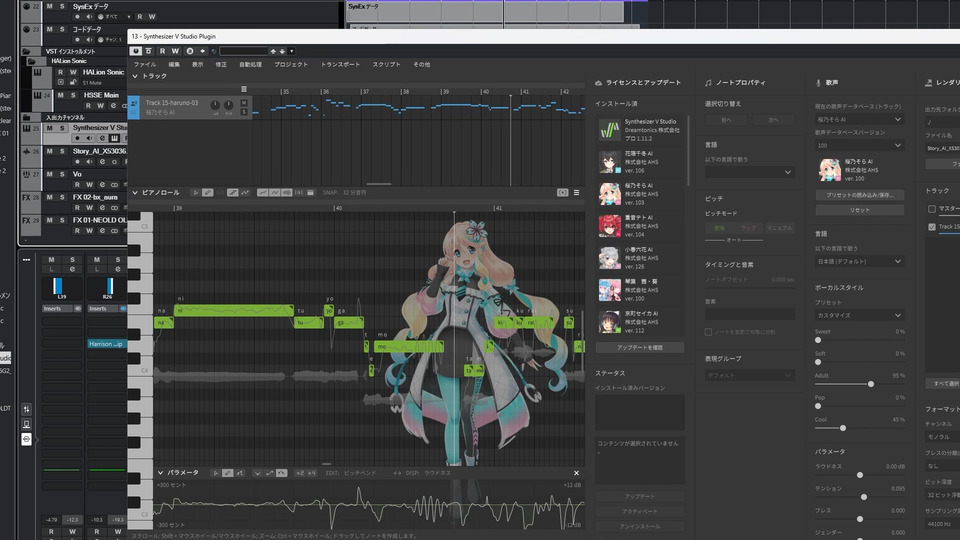
Task: Select Cubase track Story_AI_X53036
Action: (99, 151)
